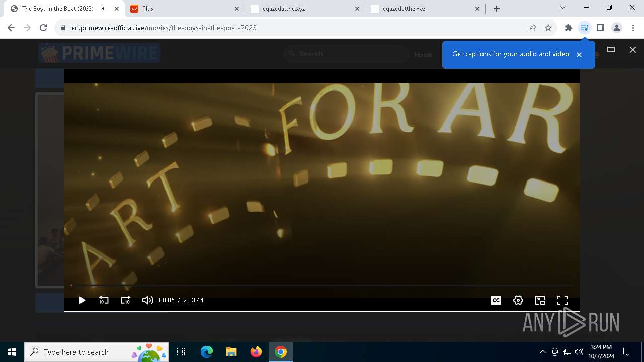Toggle Chrome side panel
644x362 pixels.
coord(600,28)
